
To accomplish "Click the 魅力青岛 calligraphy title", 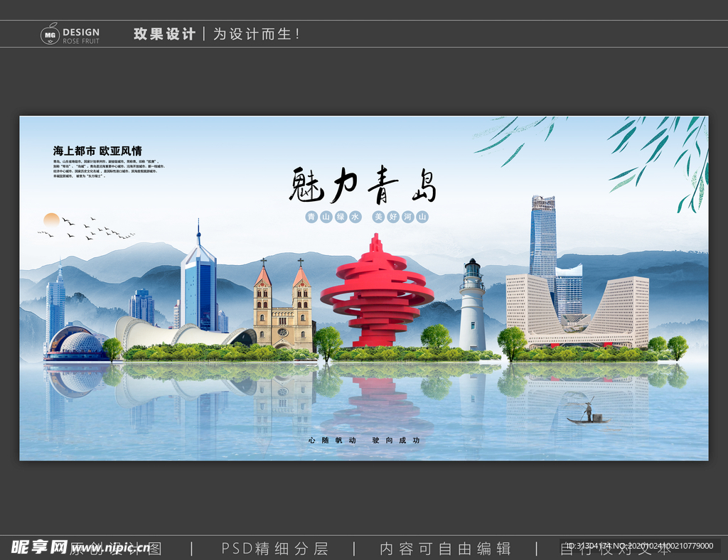I will pyautogui.click(x=363, y=185).
